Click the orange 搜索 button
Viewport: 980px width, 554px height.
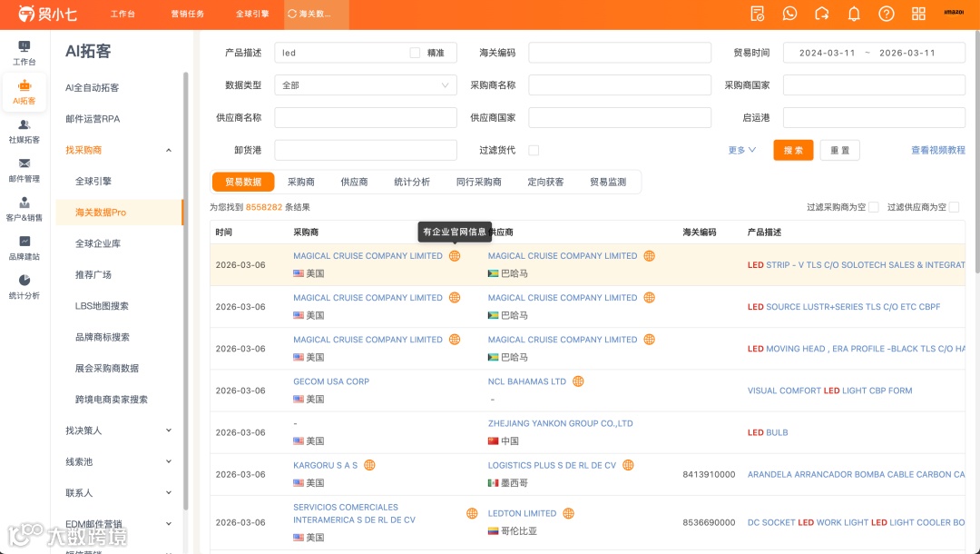(x=793, y=150)
